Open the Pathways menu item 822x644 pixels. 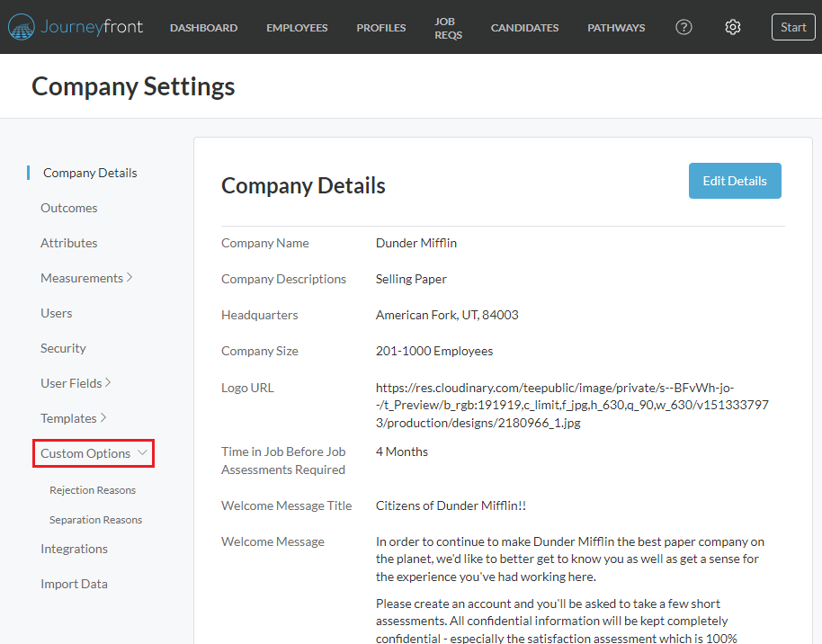[616, 28]
